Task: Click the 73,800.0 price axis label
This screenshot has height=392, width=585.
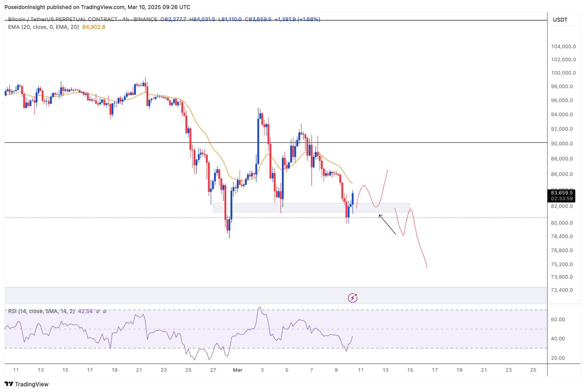Action: 562,277
